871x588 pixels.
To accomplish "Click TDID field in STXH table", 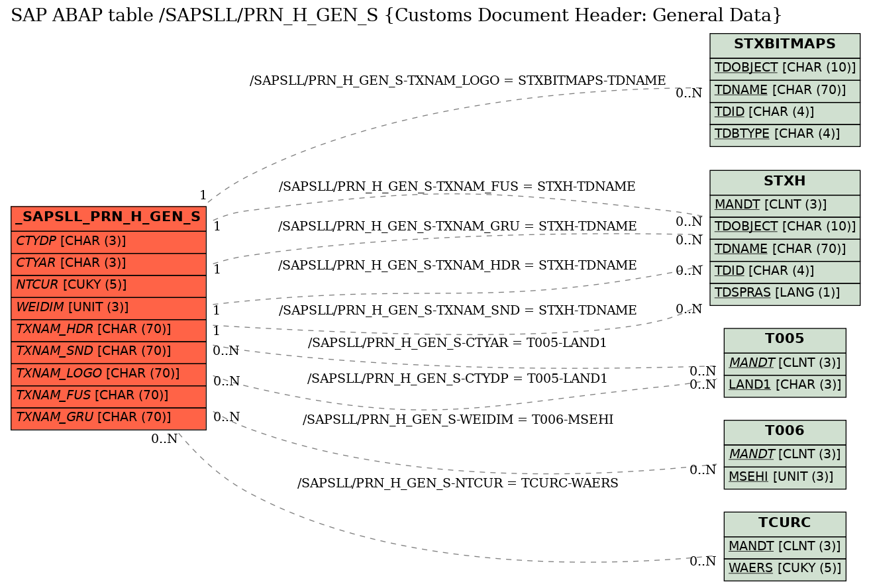I will click(785, 271).
